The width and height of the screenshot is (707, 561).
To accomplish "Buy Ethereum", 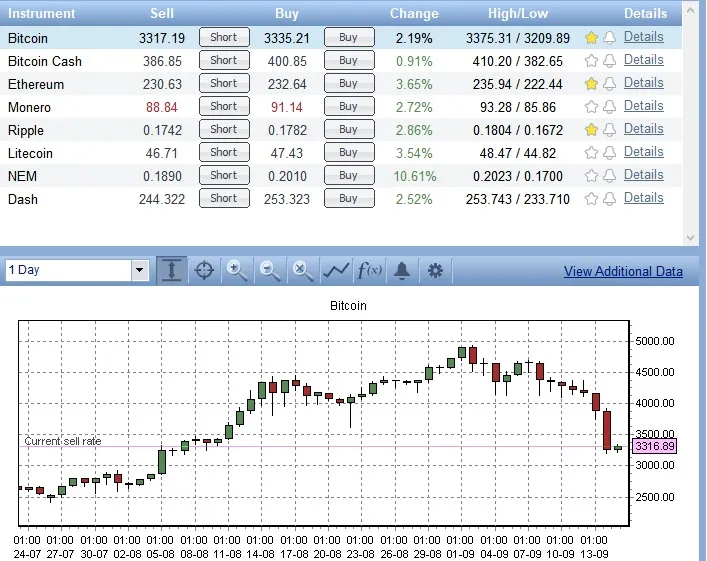I will click(349, 83).
